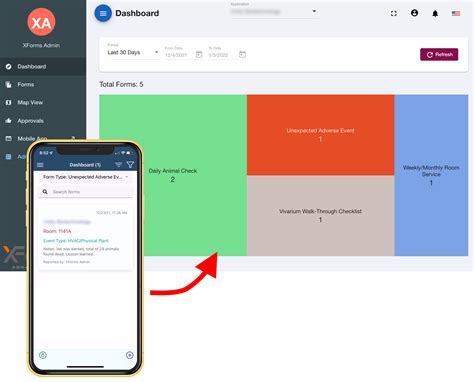Open Forms in sidebar
This screenshot has width=474, height=382.
pyautogui.click(x=43, y=85)
